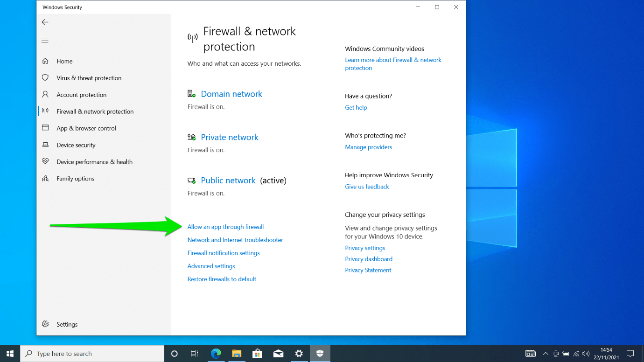The width and height of the screenshot is (644, 362).
Task: Open Device security in the sidebar
Action: pos(75,145)
